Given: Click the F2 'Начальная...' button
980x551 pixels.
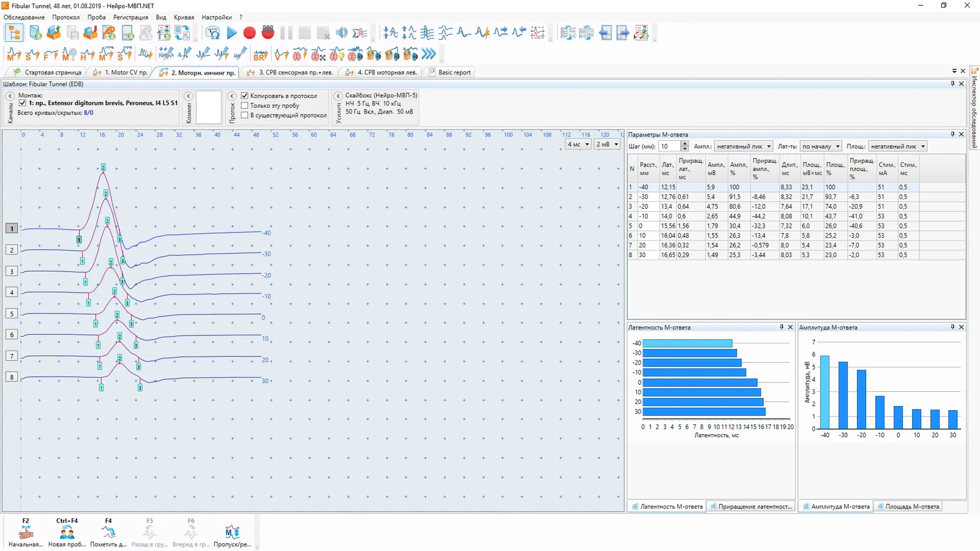Looking at the screenshot, I should coord(26,532).
